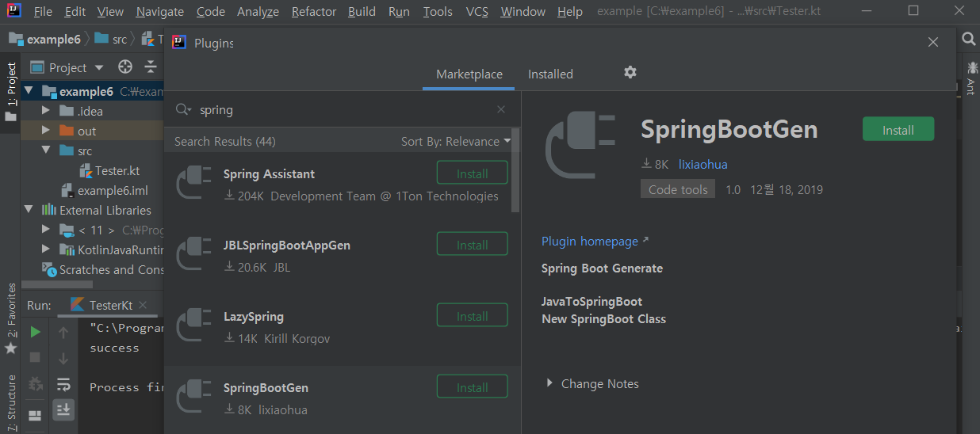Click the collapse all icon in Project panel
Viewport: 980px width, 434px height.
pos(151,67)
